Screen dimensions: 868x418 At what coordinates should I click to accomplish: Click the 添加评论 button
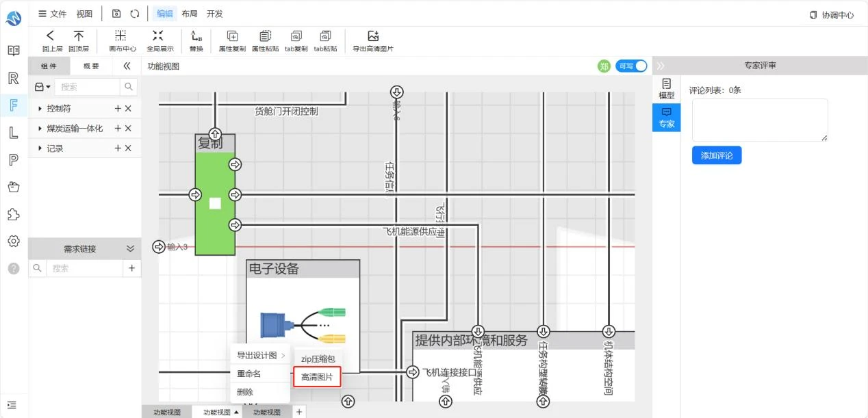717,155
